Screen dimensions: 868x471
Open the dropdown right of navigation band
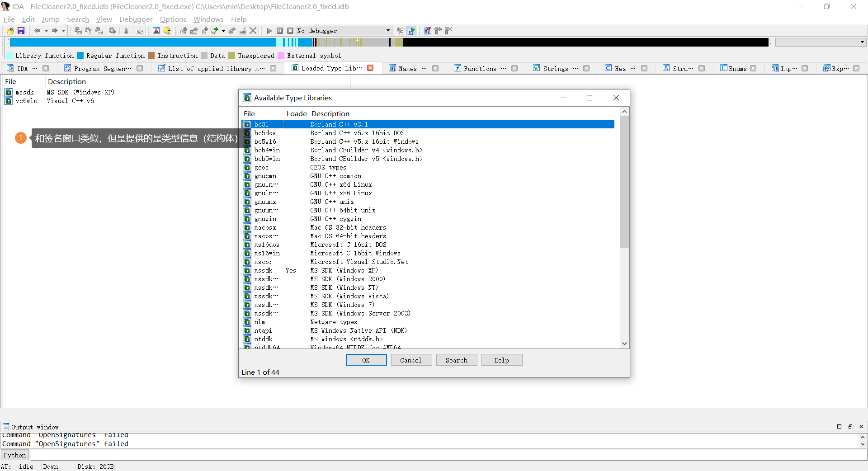[862, 42]
